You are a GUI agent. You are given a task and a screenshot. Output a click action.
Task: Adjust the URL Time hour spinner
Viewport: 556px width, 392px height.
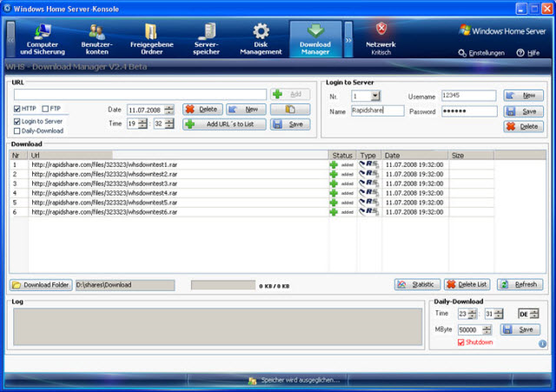pos(142,123)
